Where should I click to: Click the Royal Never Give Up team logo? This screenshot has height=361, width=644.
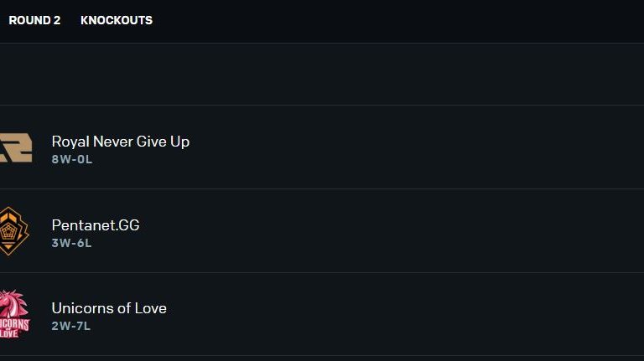coord(15,148)
